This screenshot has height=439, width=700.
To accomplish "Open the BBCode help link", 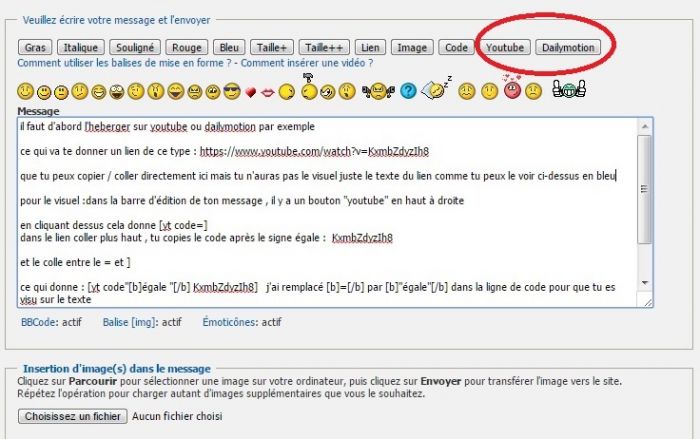I will [x=38, y=322].
